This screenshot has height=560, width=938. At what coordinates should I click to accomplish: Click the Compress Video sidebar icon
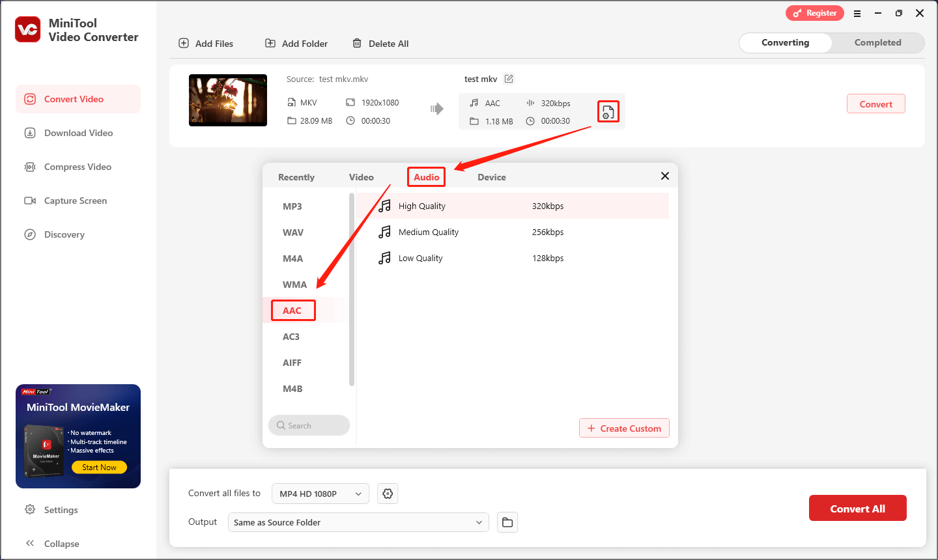pos(30,167)
